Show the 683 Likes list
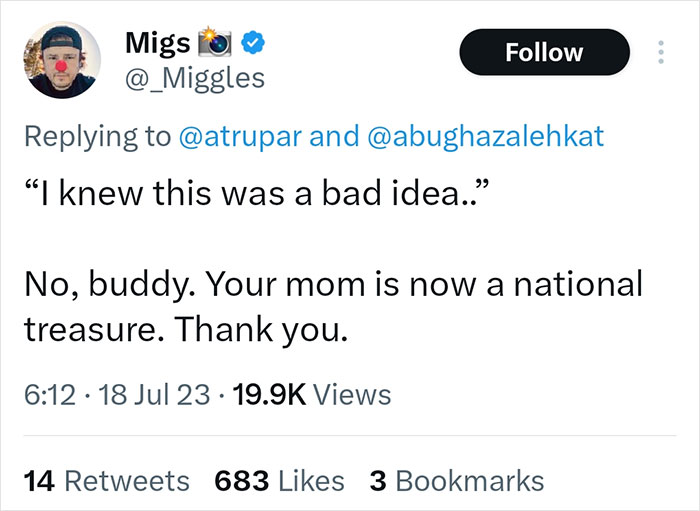Image resolution: width=700 pixels, height=511 pixels. [x=279, y=480]
